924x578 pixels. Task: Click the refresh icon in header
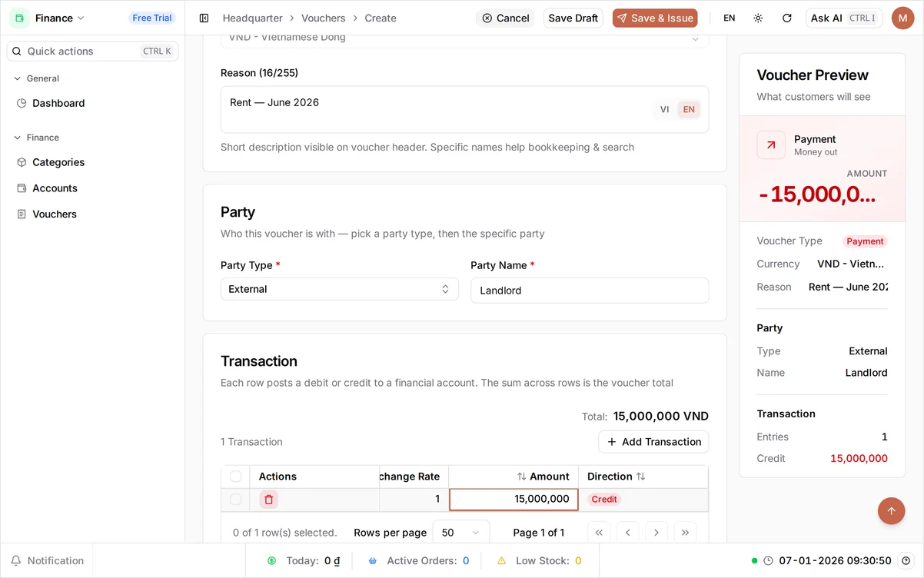coord(786,18)
